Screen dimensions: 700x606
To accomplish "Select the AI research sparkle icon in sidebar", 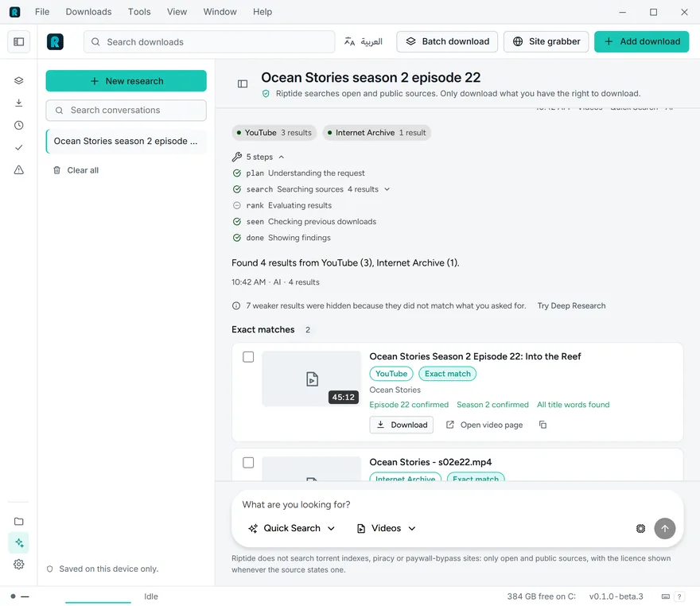I will 19,542.
